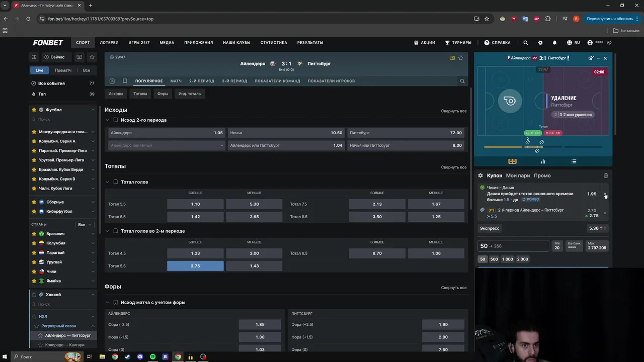Open the Страны Все dropdown
644x362 pixels.
pos(85,225)
